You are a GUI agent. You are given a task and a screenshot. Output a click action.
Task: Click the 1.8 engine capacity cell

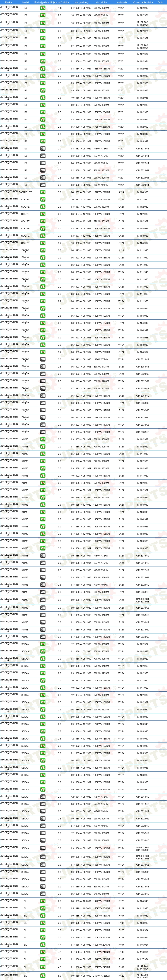60,8
